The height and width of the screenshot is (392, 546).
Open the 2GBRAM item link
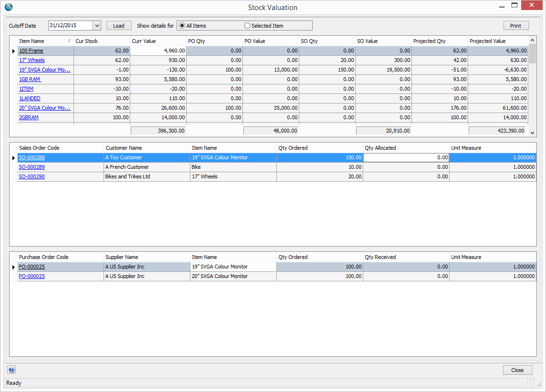pyautogui.click(x=29, y=117)
